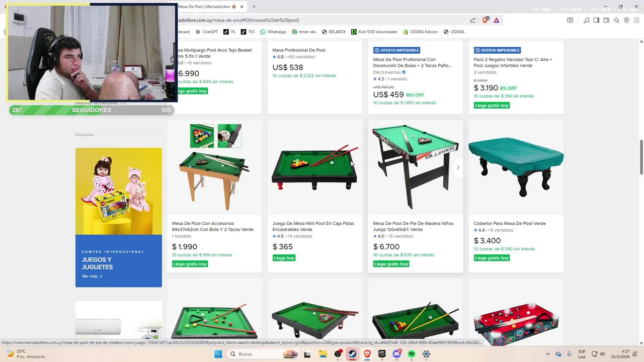Open Cobertor Para Mesa De Pool Verde listing
This screenshot has width=644, height=362.
tap(510, 223)
